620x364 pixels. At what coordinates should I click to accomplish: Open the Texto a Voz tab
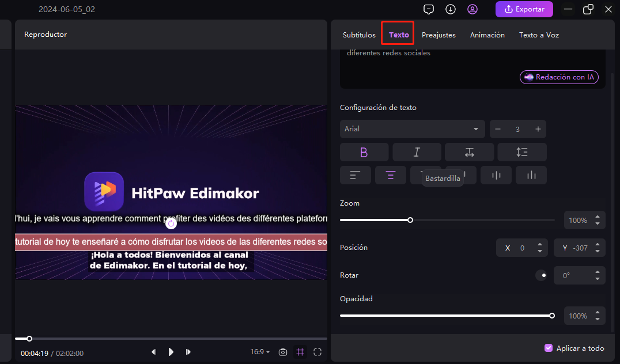[539, 35]
